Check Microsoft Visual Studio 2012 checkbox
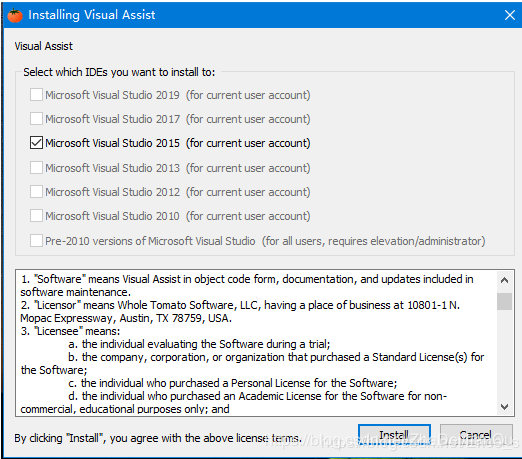 click(x=36, y=192)
